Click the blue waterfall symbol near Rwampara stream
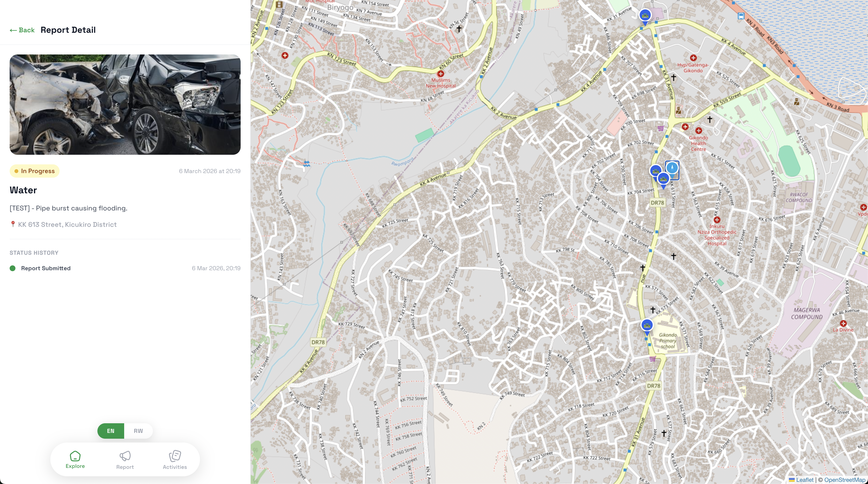Viewport: 868px width, 484px height. tap(306, 164)
